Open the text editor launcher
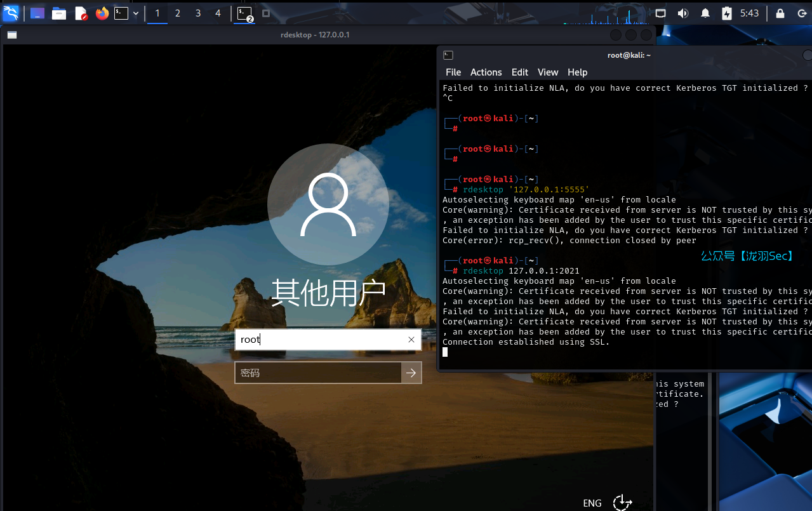Screen dimensions: 812x511 [81, 13]
